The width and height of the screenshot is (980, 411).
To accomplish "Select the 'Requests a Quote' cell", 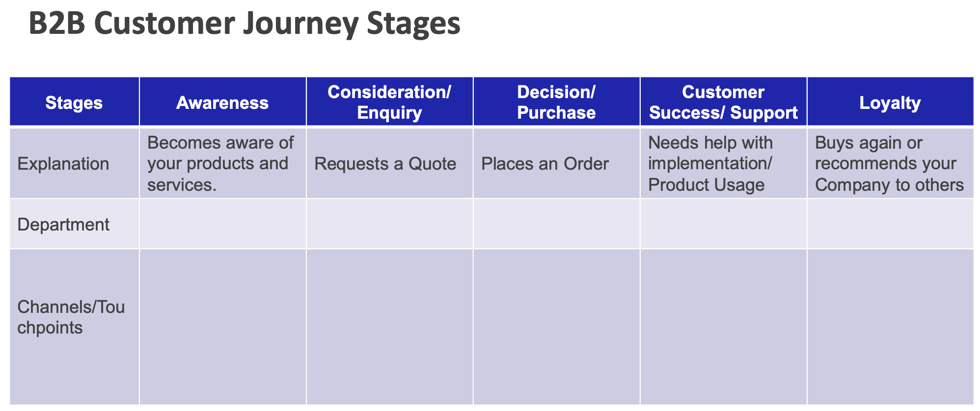I will coord(385,163).
